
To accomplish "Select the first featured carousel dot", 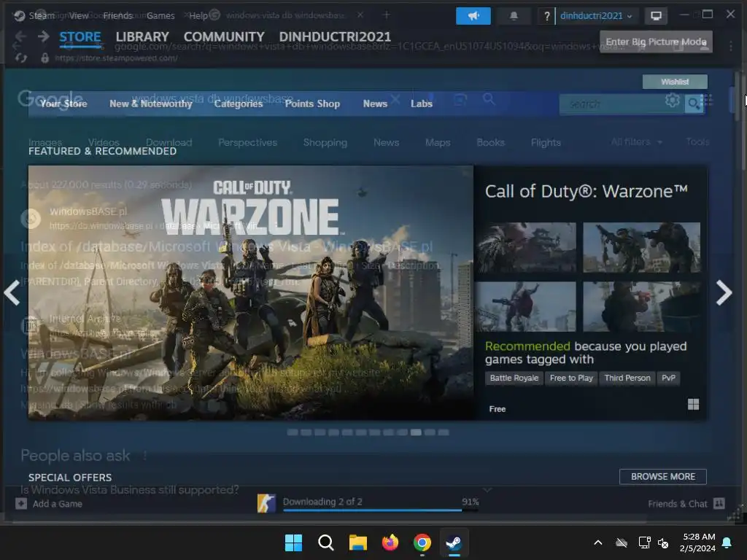I will pyautogui.click(x=293, y=432).
